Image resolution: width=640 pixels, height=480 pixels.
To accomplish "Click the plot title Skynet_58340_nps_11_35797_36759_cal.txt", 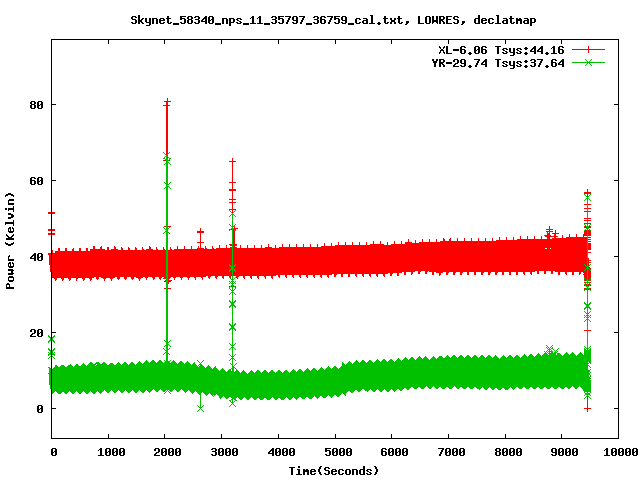I will [x=267, y=20].
